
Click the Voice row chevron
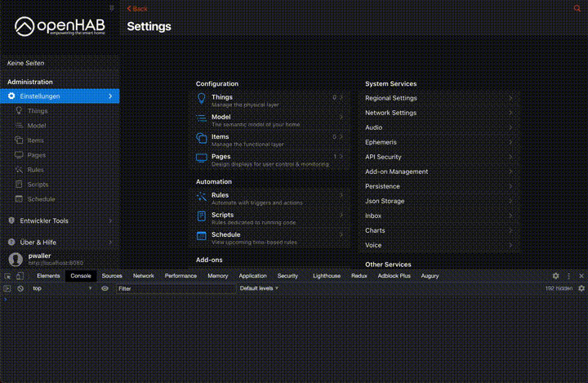pyautogui.click(x=510, y=245)
